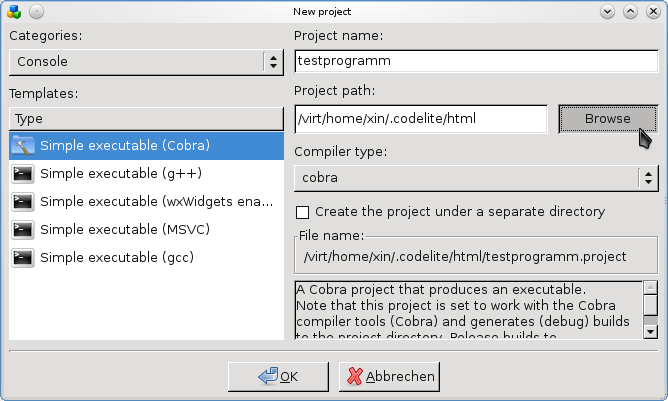Click the Cobra template hammer icon
The width and height of the screenshot is (668, 401).
pos(23,146)
